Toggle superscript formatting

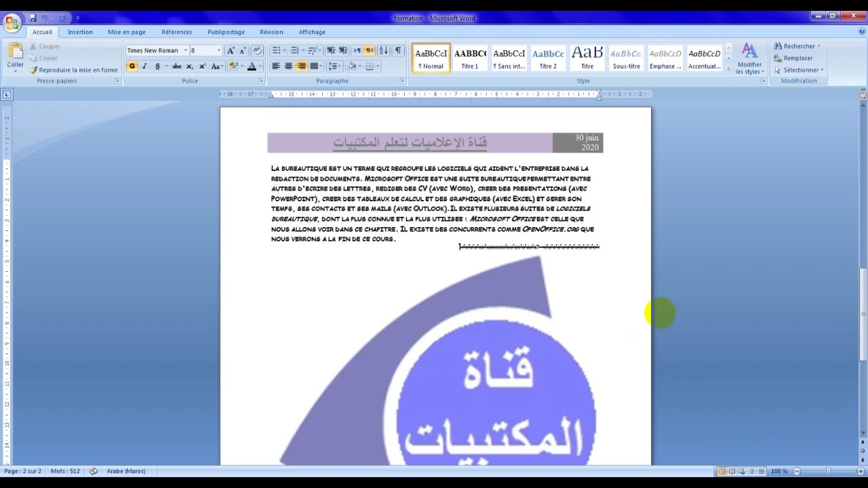202,66
